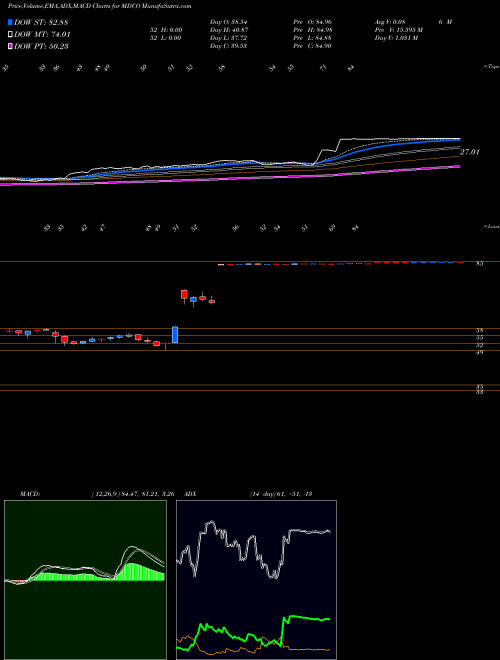This screenshot has height=660, width=500.
Task: Click the 58 price level label
Action: [480, 331]
